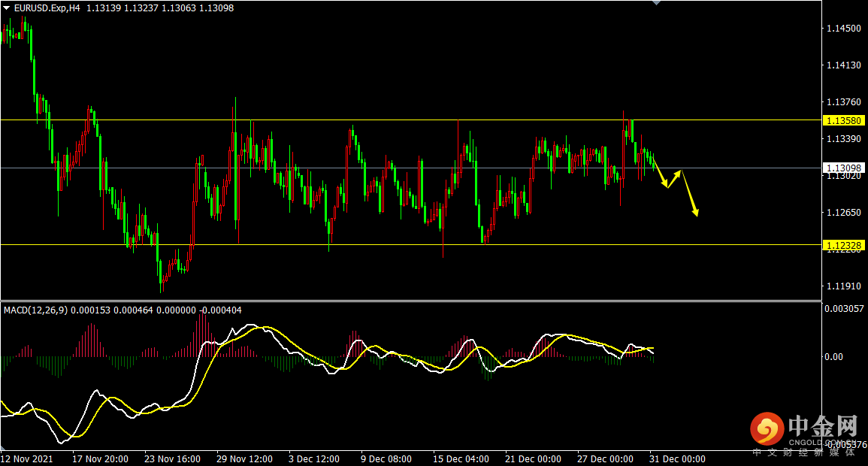Click the 15 Dec 04:00 time axis label

461,458
